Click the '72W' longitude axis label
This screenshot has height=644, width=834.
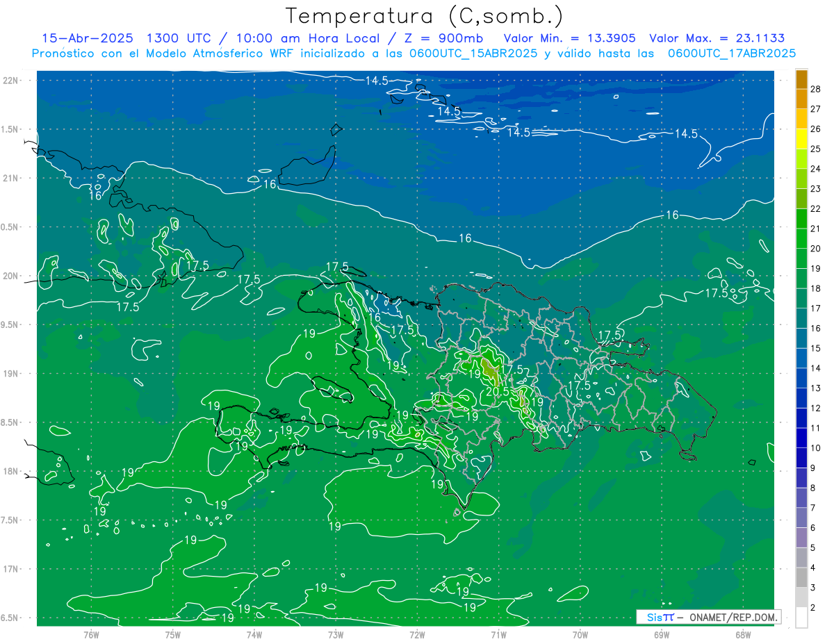(417, 634)
